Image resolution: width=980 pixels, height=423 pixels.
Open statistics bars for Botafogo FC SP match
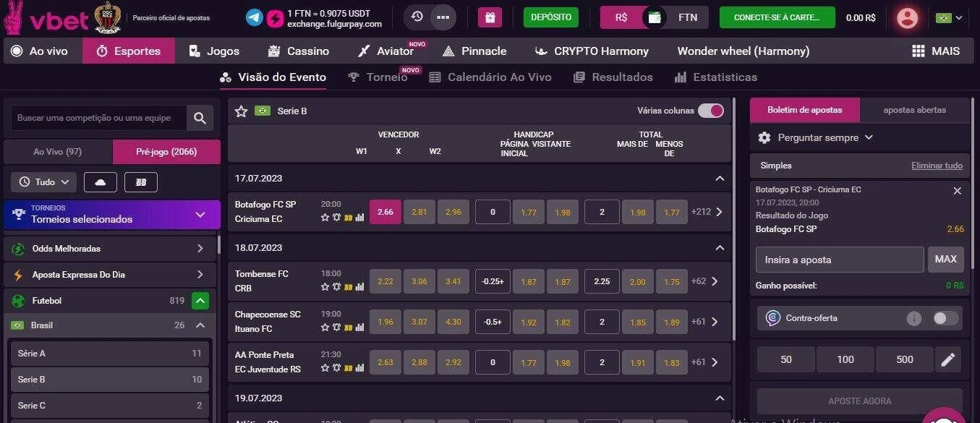pos(359,217)
